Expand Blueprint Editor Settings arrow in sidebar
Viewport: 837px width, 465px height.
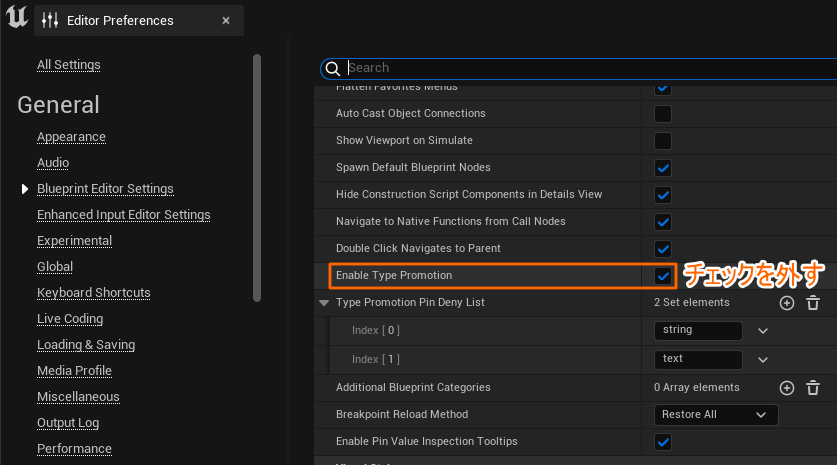[25, 189]
